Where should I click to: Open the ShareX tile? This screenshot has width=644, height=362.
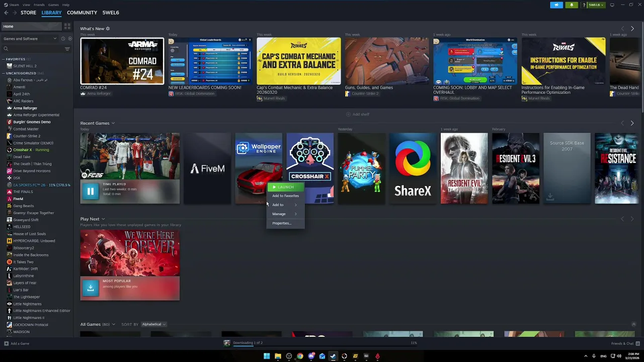click(x=413, y=168)
